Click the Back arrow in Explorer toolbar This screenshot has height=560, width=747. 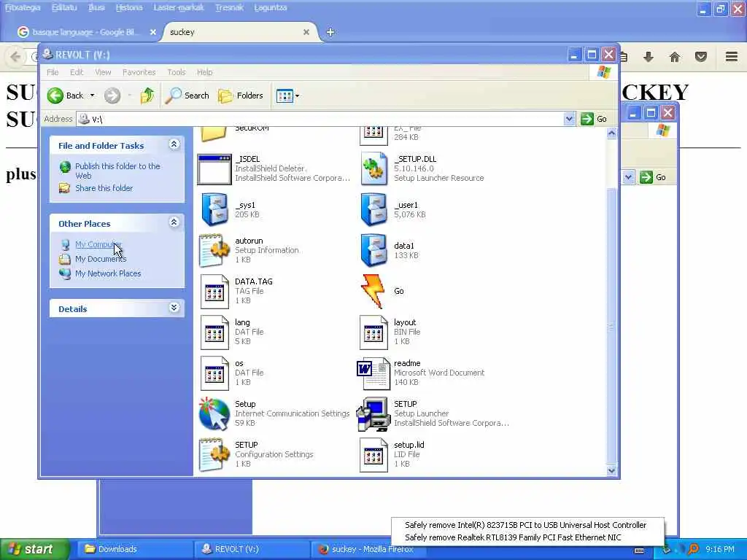55,96
